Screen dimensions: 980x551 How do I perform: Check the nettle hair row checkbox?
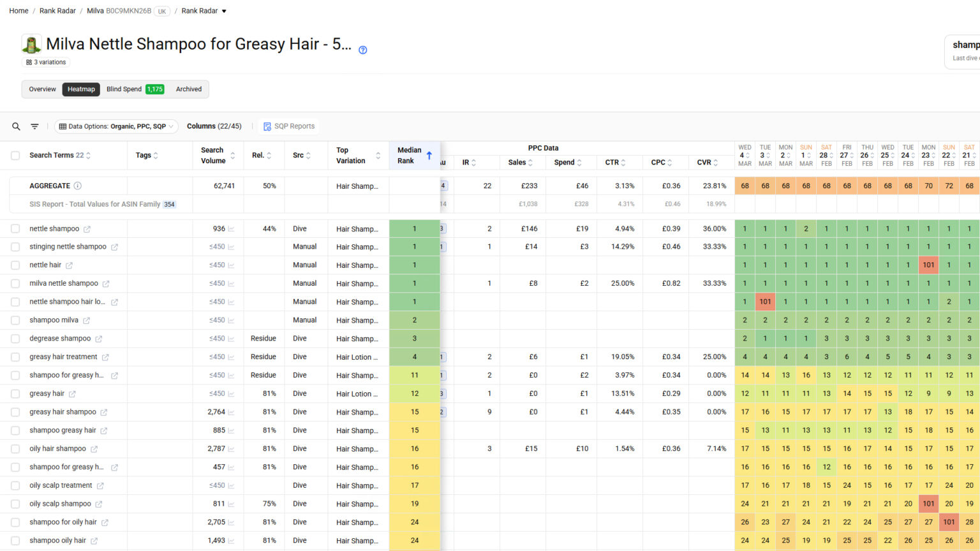(x=15, y=265)
